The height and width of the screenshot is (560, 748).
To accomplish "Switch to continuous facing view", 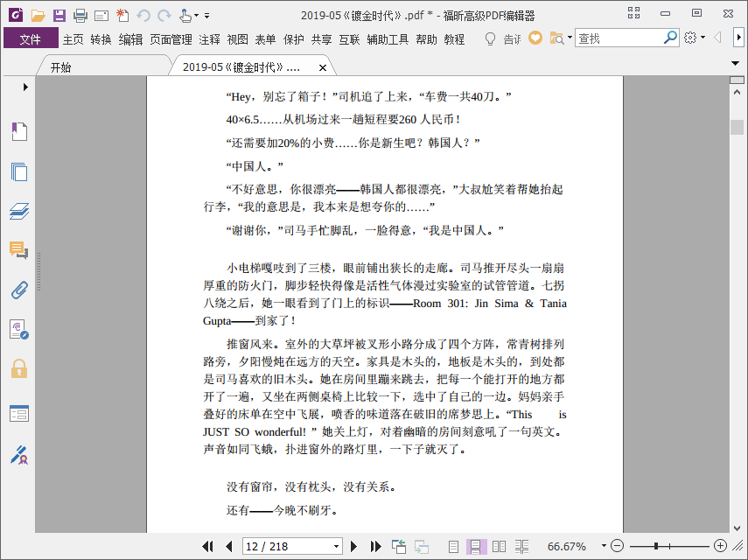I will [x=522, y=546].
